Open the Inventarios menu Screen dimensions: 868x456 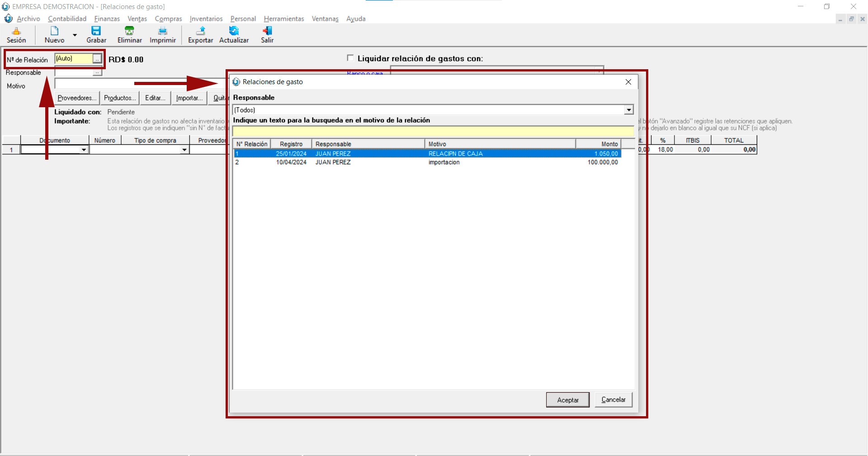[x=206, y=19]
